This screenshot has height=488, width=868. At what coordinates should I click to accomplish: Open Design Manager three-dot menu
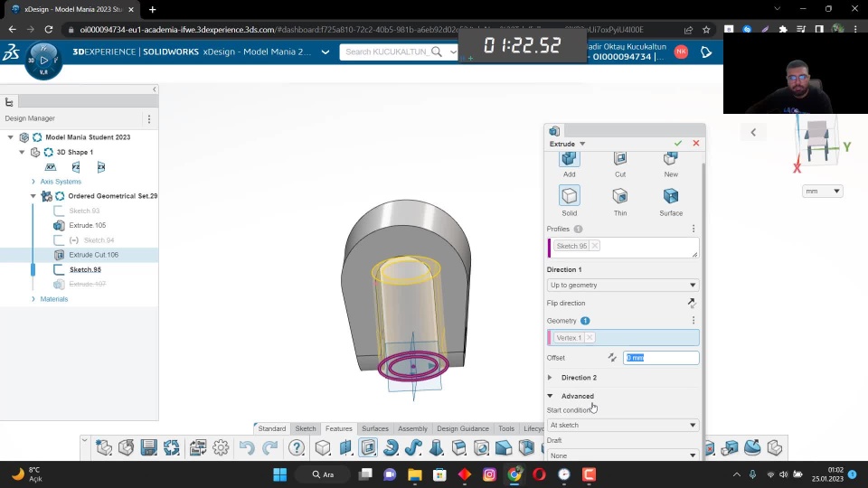point(149,118)
